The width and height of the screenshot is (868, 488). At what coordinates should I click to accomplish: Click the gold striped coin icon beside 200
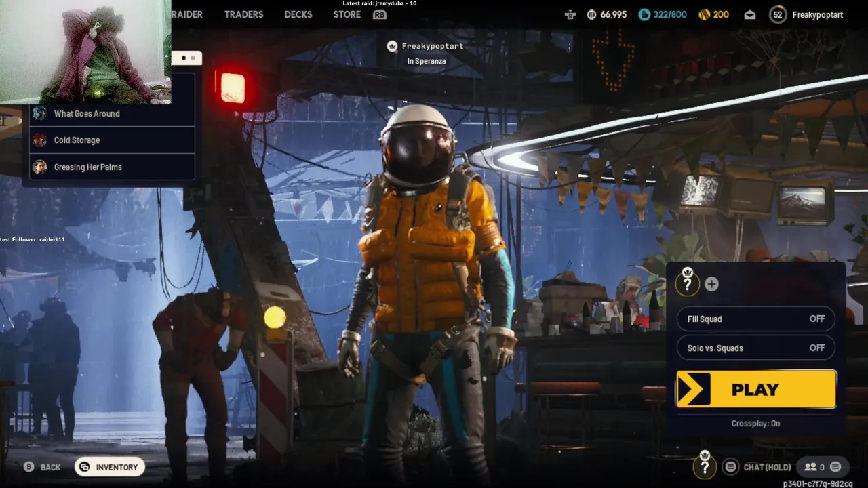click(704, 14)
